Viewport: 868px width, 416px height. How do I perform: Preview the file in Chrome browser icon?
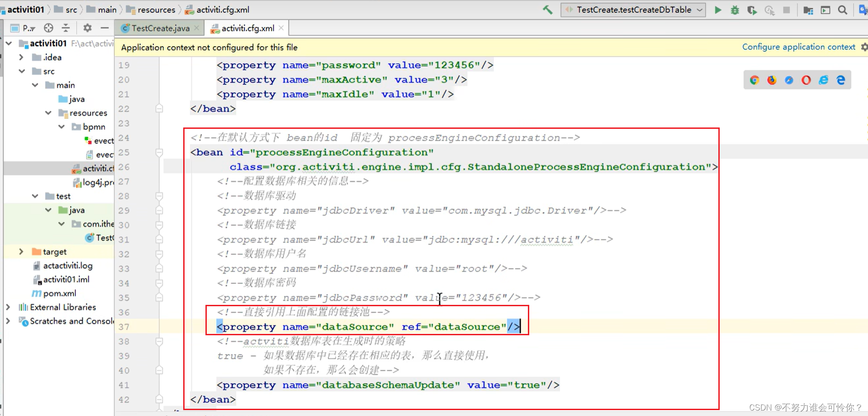click(x=754, y=79)
